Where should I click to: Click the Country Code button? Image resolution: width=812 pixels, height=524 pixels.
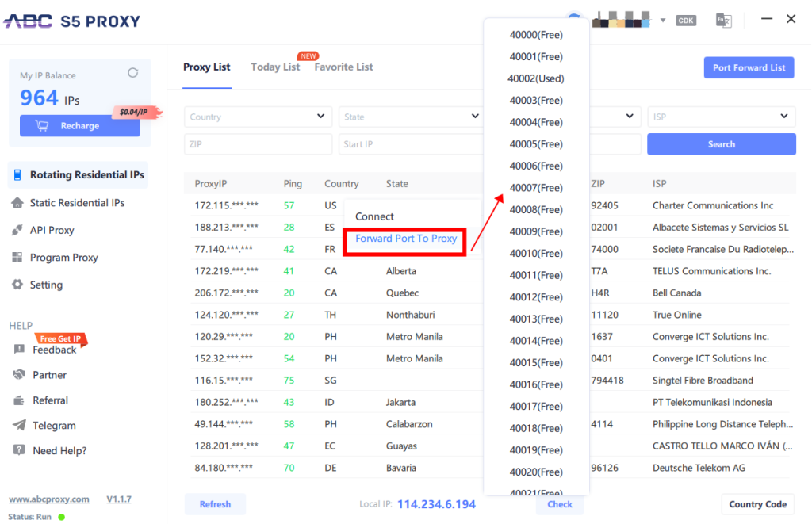click(757, 504)
